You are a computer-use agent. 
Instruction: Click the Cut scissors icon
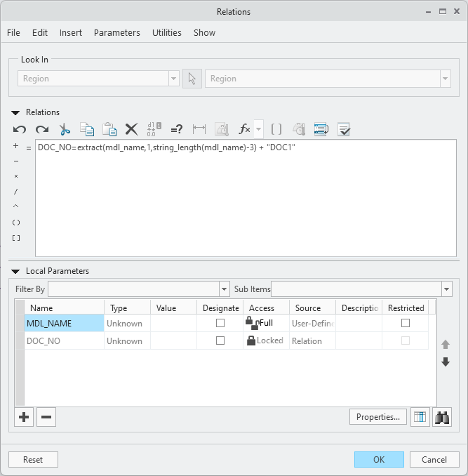click(x=65, y=129)
